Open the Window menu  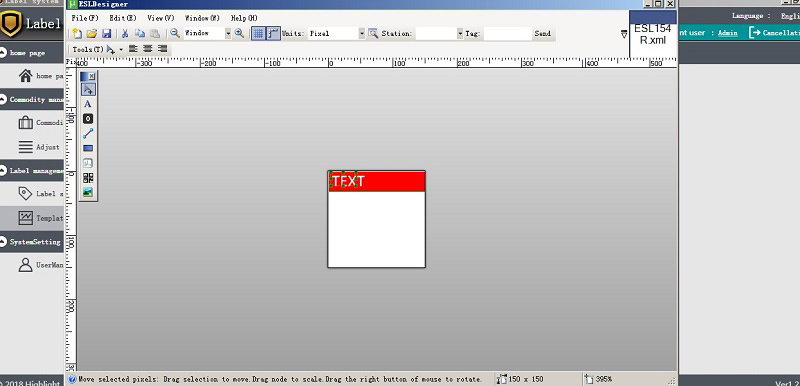[202, 18]
